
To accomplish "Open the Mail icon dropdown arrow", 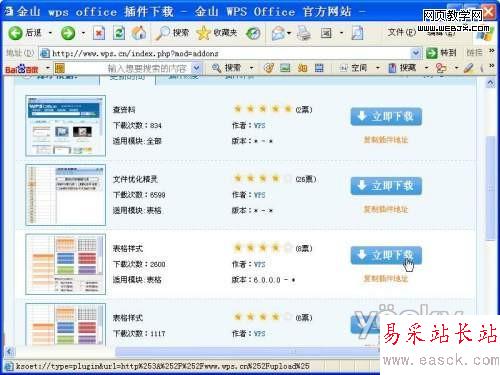I will (x=289, y=33).
